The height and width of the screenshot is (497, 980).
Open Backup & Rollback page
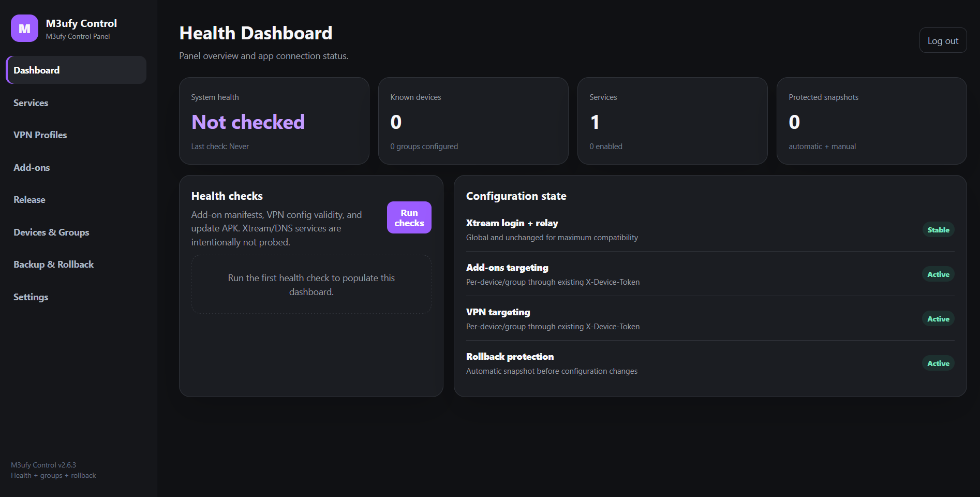76,265
